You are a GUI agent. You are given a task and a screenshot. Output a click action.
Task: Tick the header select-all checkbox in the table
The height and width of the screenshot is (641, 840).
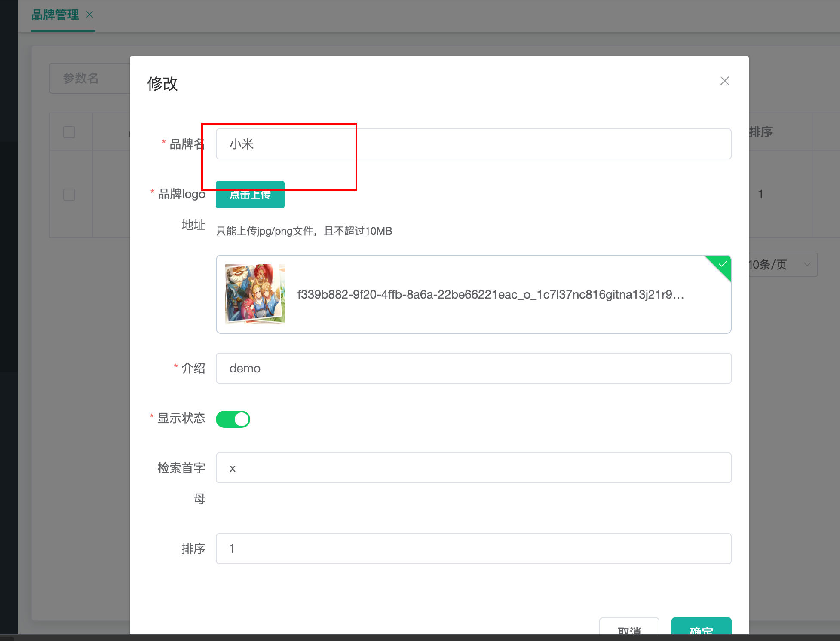(x=69, y=132)
